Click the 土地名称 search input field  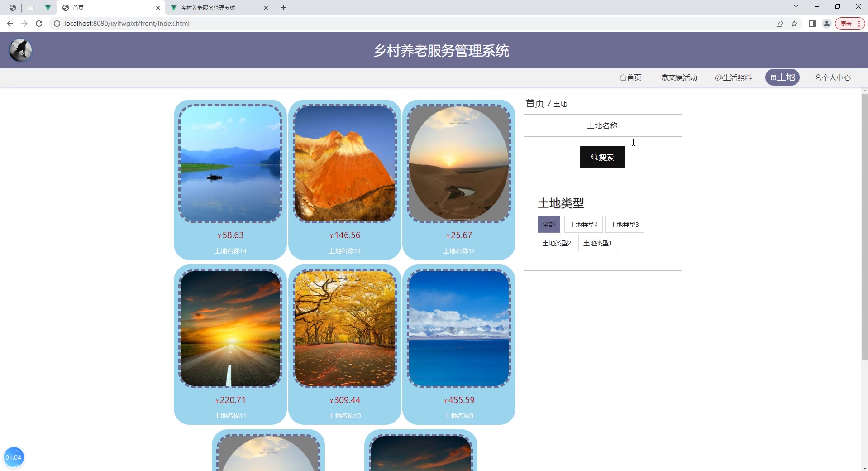pos(602,125)
